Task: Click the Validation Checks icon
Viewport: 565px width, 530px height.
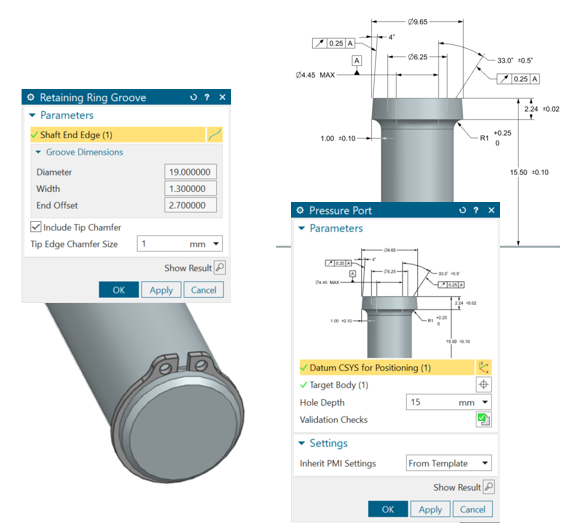Action: (484, 419)
